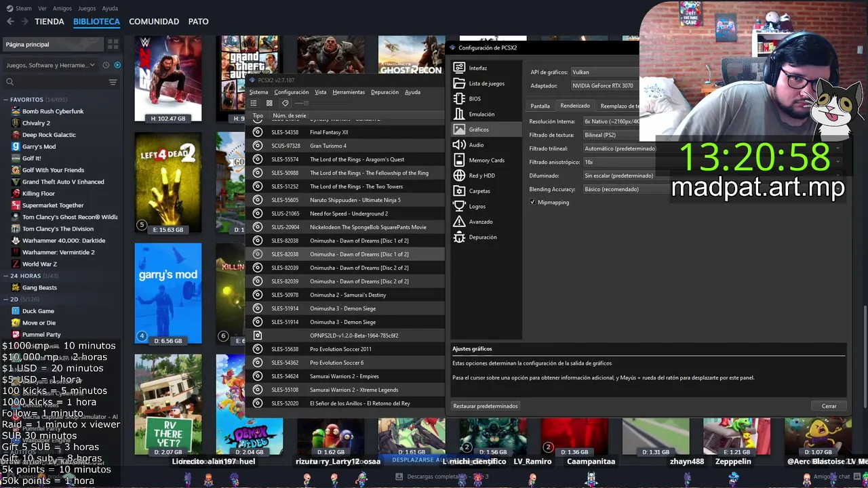Screen dimensions: 868x488
Task: Open the Configuración menu in PCSX2
Action: coord(292,92)
